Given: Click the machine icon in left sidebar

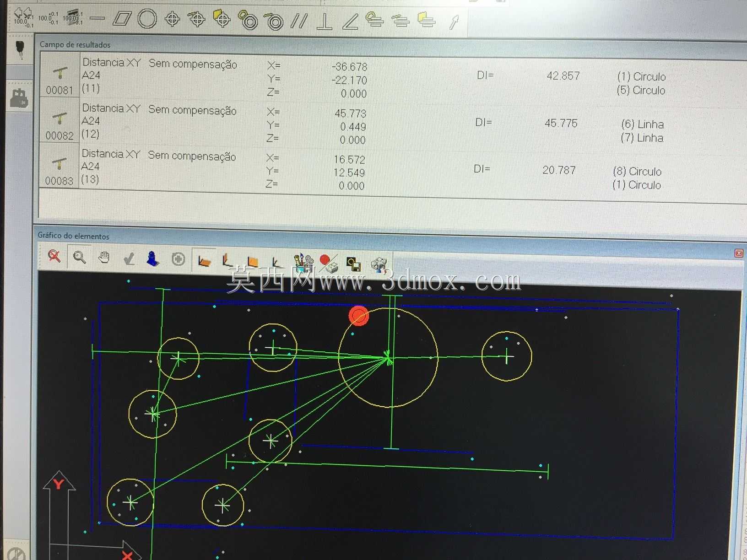Looking at the screenshot, I should (19, 97).
